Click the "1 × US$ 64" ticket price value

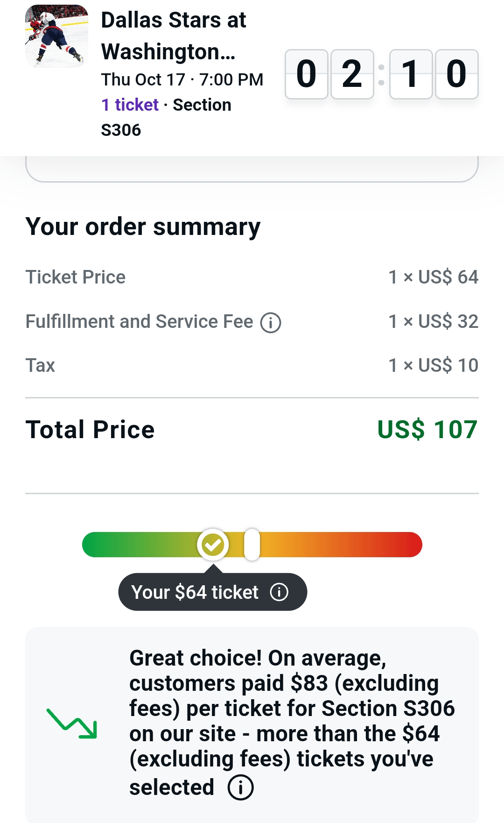click(x=433, y=277)
